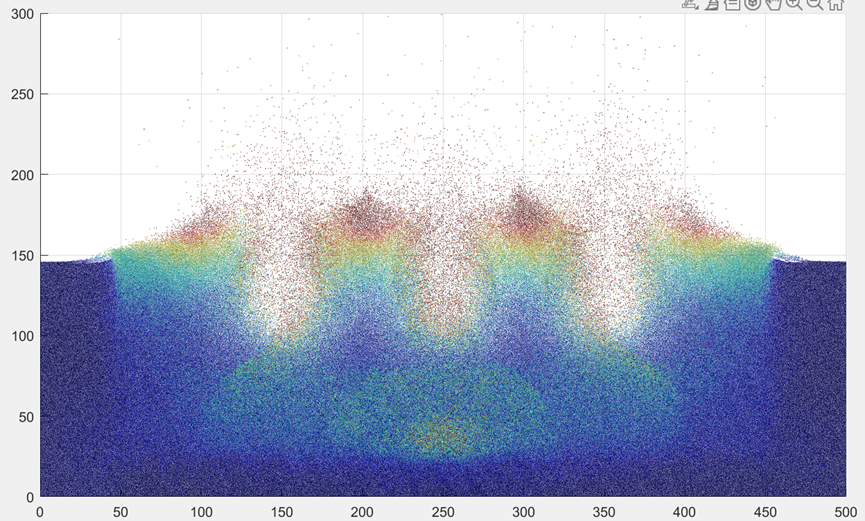Click the x-axis tick label 250
Screen dimensions: 865x521
tap(442, 512)
